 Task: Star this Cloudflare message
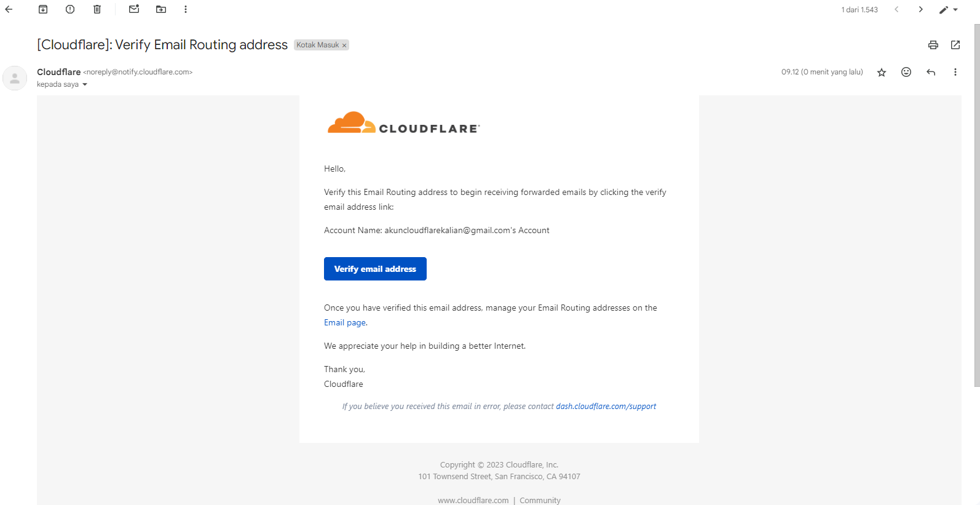tap(882, 73)
